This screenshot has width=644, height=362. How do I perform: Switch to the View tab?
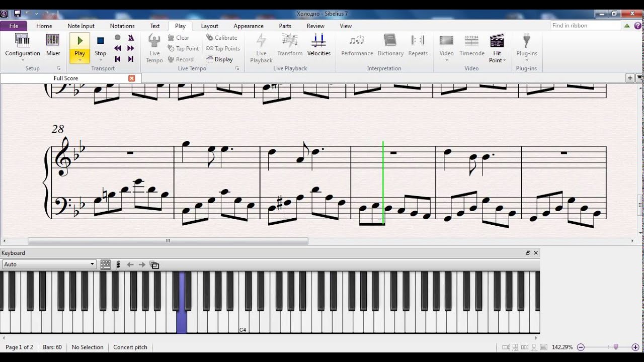click(x=346, y=26)
